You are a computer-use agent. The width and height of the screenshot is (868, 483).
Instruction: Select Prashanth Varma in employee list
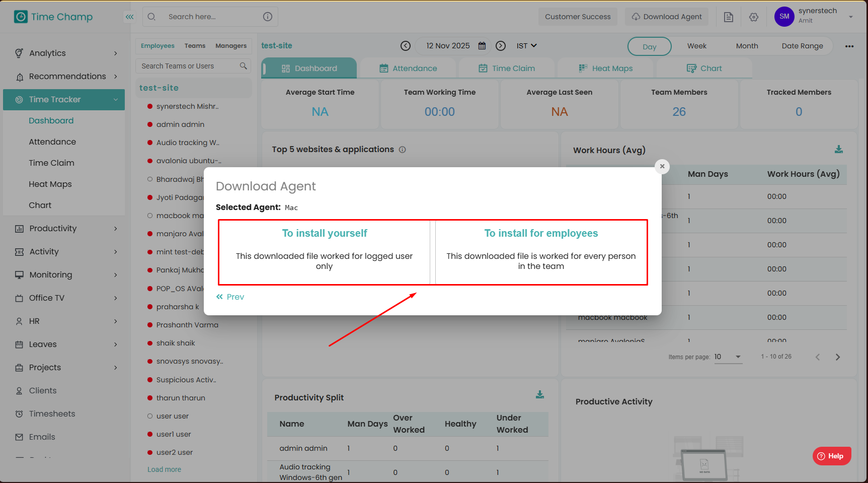pos(187,325)
